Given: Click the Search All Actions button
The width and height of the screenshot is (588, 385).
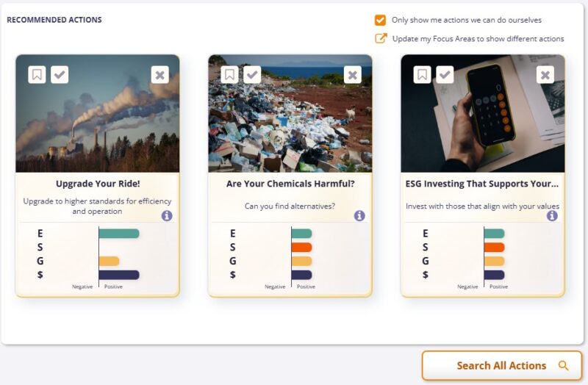Looking at the screenshot, I should click(x=502, y=366).
